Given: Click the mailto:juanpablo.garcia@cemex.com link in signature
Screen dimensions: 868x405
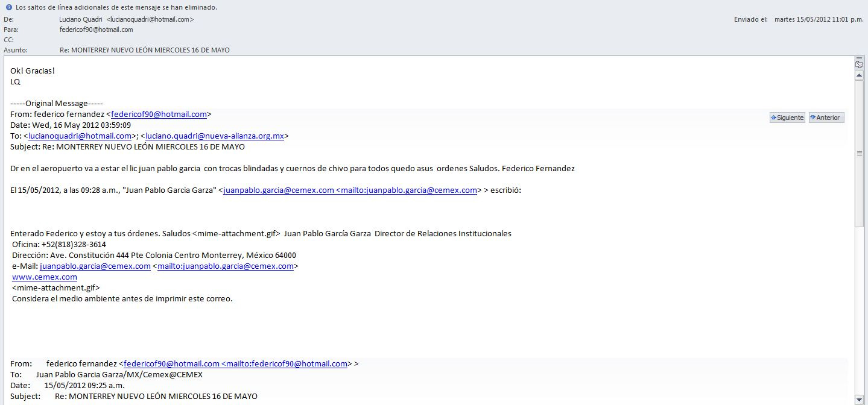Looking at the screenshot, I should pyautogui.click(x=225, y=266).
